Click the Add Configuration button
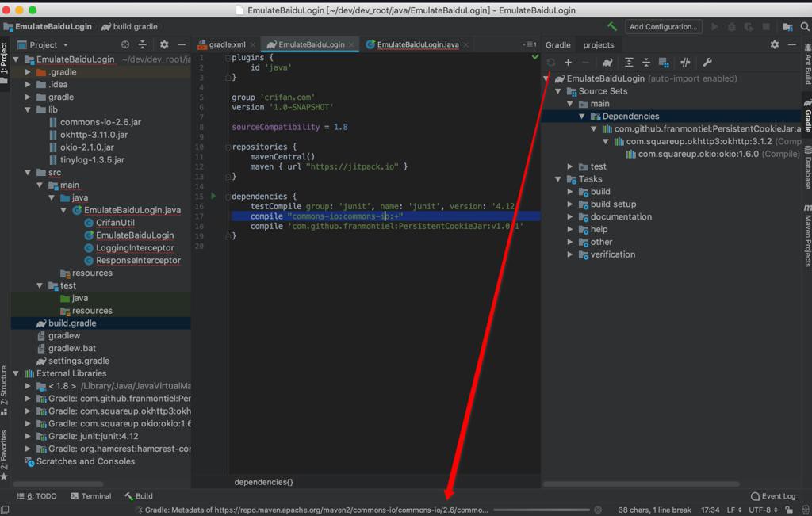This screenshot has height=516, width=812. coord(663,26)
